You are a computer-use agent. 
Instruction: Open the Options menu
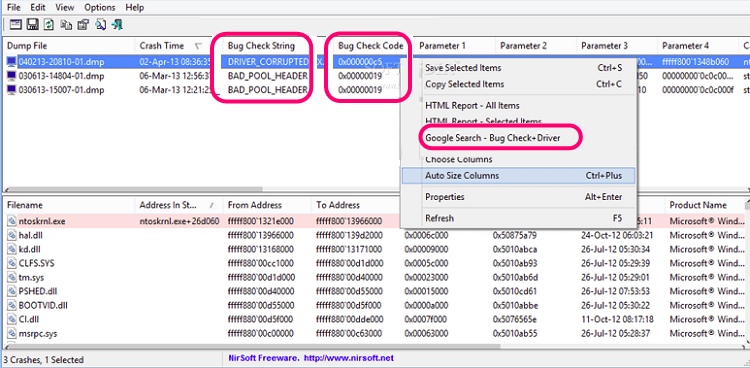point(99,8)
